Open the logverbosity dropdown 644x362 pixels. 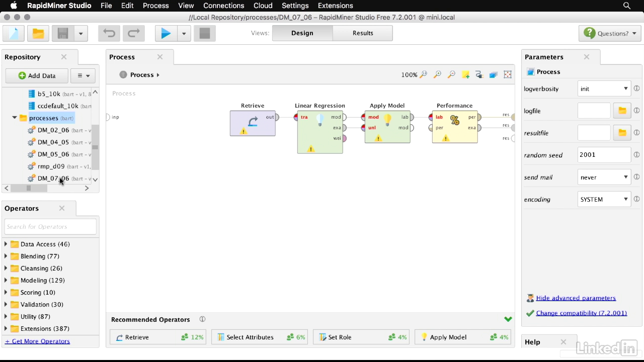coord(604,88)
